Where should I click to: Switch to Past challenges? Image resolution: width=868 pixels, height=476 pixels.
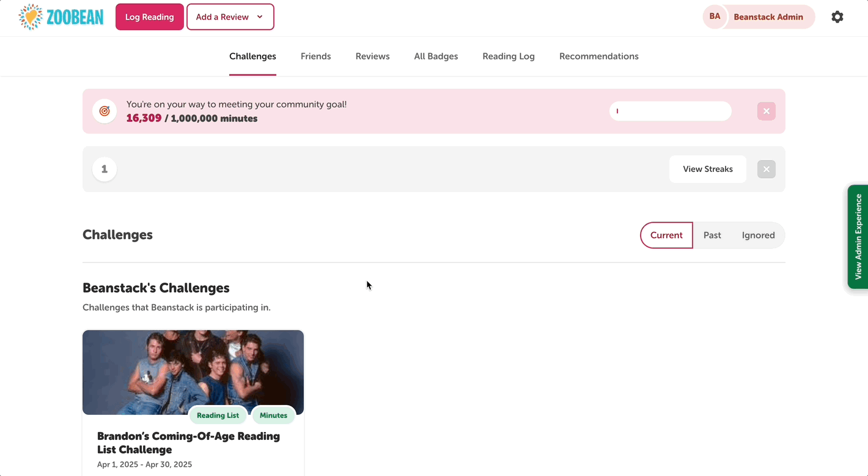[x=712, y=235]
